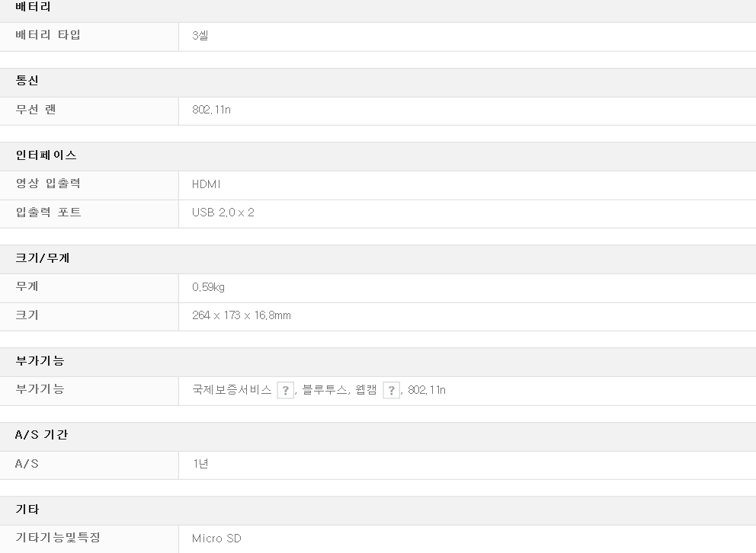Select the 802.11n value for 무선 랜
756x553 pixels.
click(211, 110)
